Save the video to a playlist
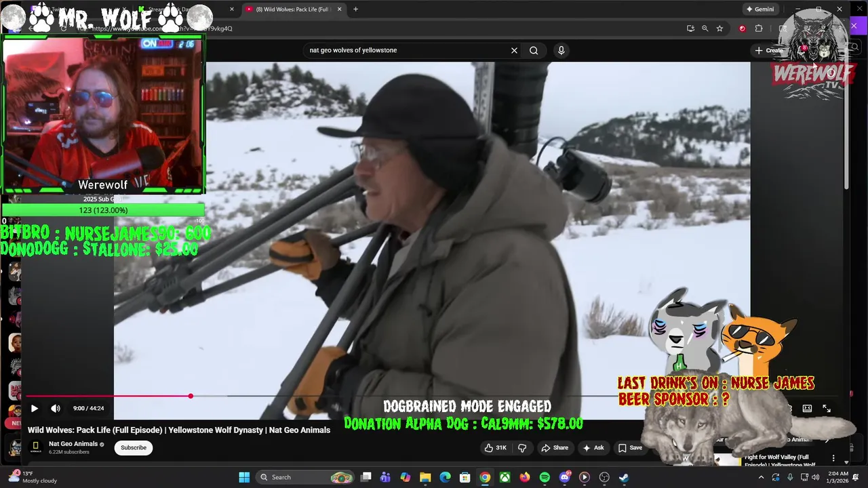Screen dimensions: 868x488 point(630,447)
